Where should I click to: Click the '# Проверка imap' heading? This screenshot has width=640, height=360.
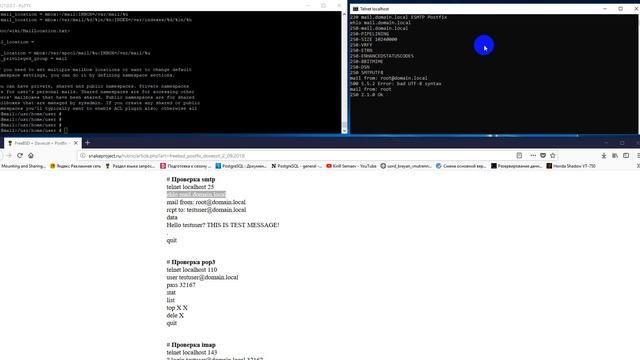[191, 345]
